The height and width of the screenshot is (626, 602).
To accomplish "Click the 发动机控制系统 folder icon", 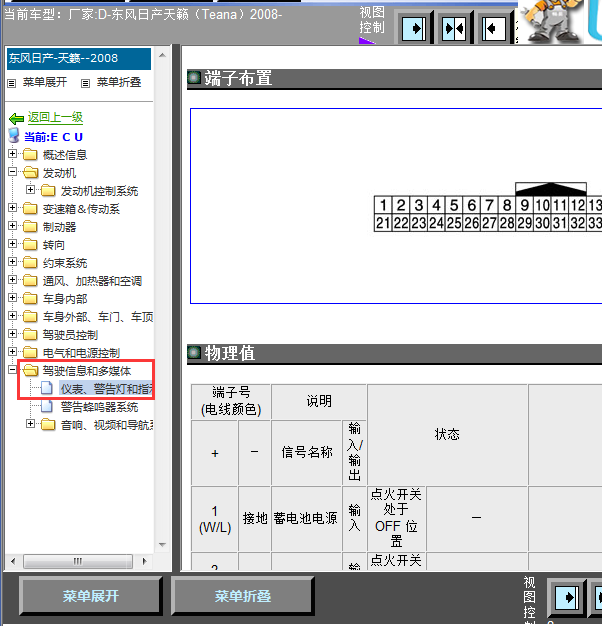I will tap(48, 190).
